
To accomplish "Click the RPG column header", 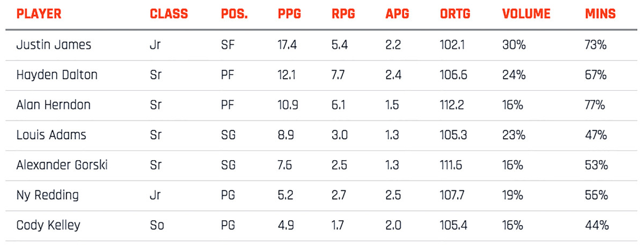I will (343, 13).
